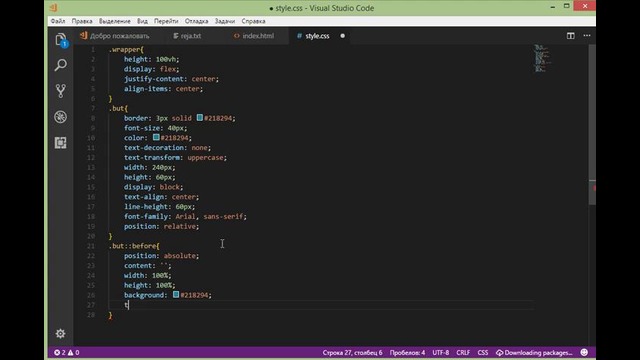Image resolution: width=640 pixels, height=360 pixels.
Task: Open the Отладка menu
Action: pos(196,21)
